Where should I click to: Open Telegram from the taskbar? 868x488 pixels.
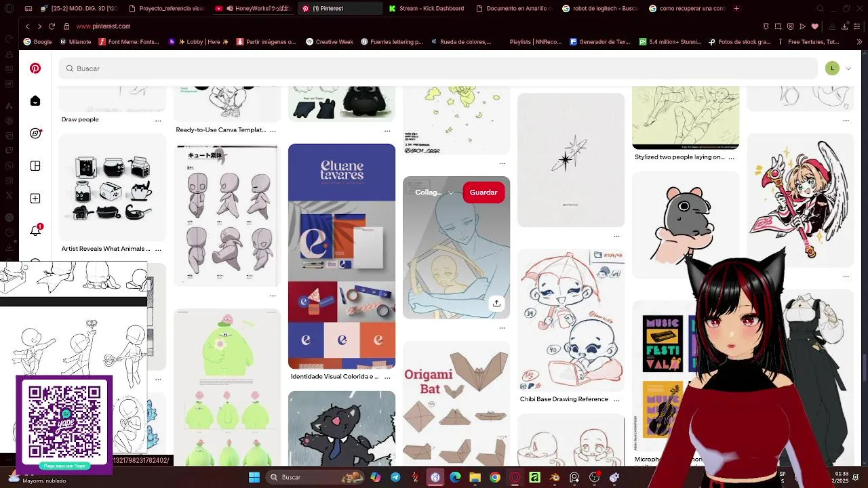[395, 477]
